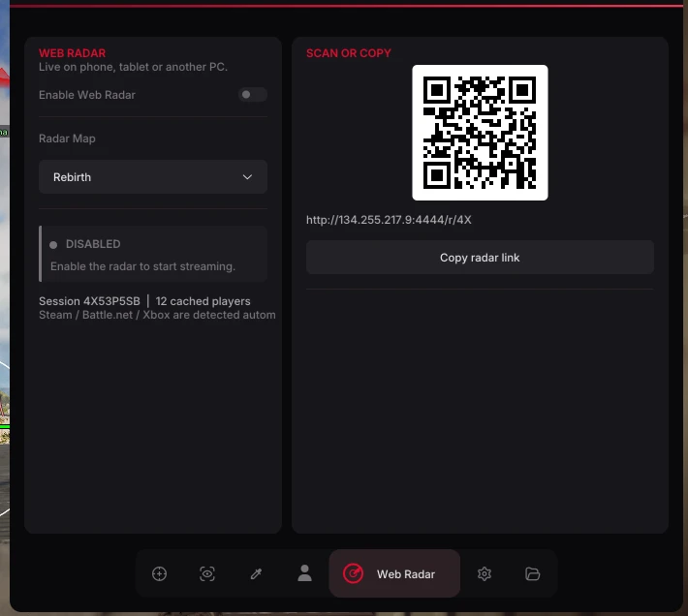
Task: Click the grey status dot beside DISABLED
Action: click(x=53, y=245)
